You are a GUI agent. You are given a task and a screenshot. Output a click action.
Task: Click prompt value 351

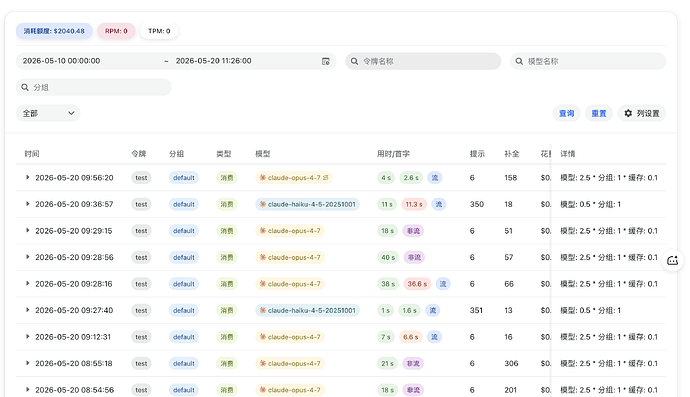[476, 310]
